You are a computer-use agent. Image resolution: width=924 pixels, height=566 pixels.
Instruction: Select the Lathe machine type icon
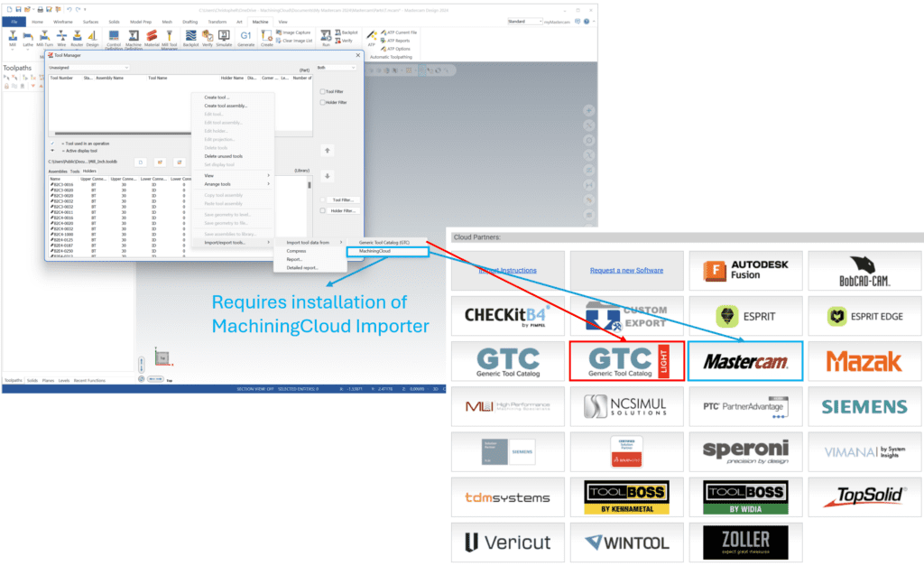[28, 38]
